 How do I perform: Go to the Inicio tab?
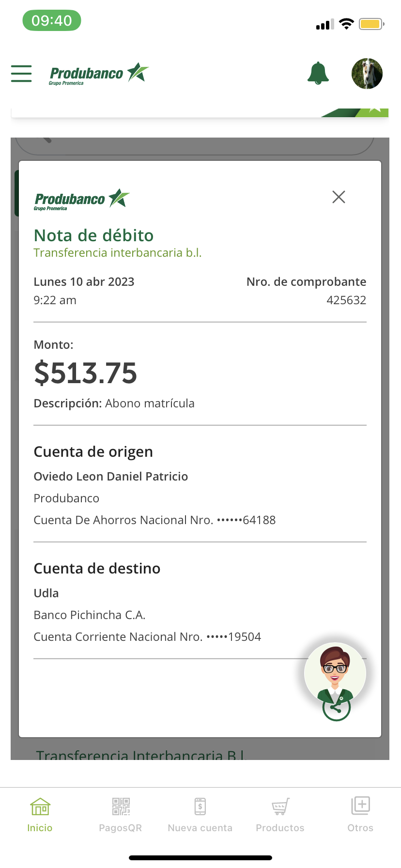pyautogui.click(x=40, y=815)
